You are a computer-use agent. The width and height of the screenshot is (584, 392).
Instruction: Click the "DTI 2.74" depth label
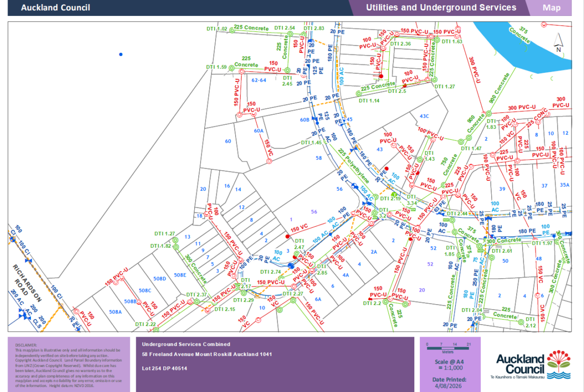tap(271, 272)
